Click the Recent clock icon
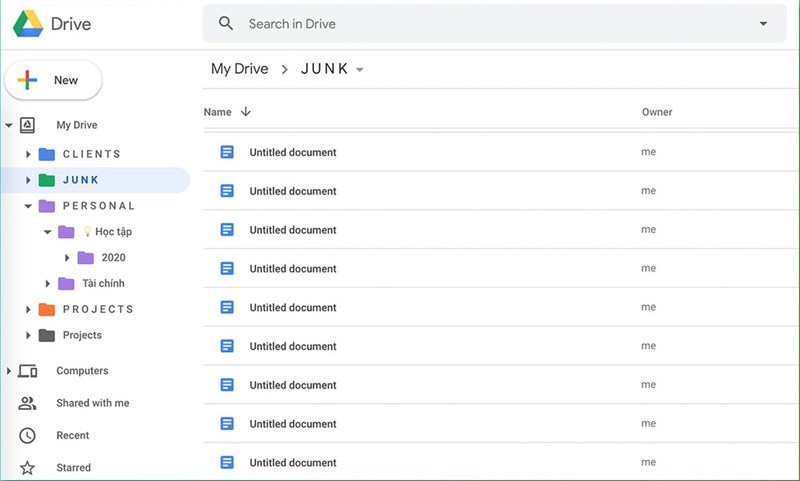This screenshot has height=481, width=800. tap(28, 435)
